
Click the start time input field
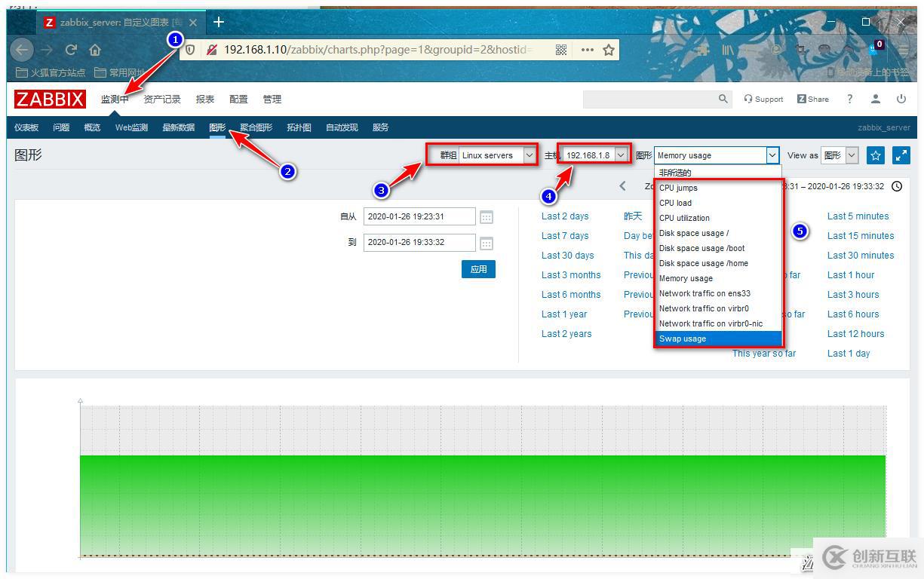tap(419, 216)
